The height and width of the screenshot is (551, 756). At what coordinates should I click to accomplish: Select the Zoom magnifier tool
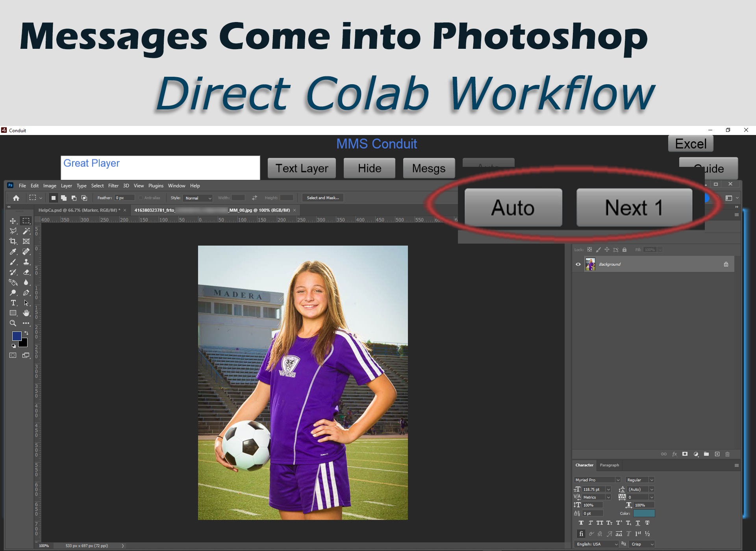13,323
